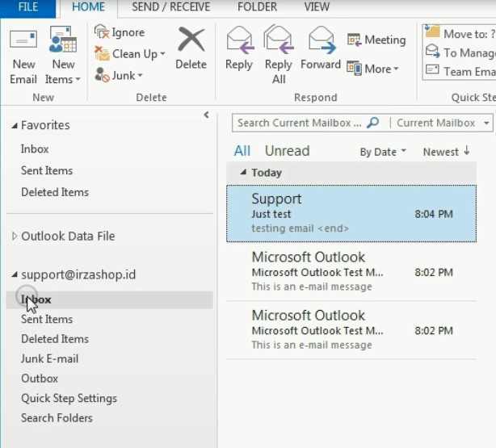Open the More respond options
The image size is (496, 448).
(x=372, y=69)
